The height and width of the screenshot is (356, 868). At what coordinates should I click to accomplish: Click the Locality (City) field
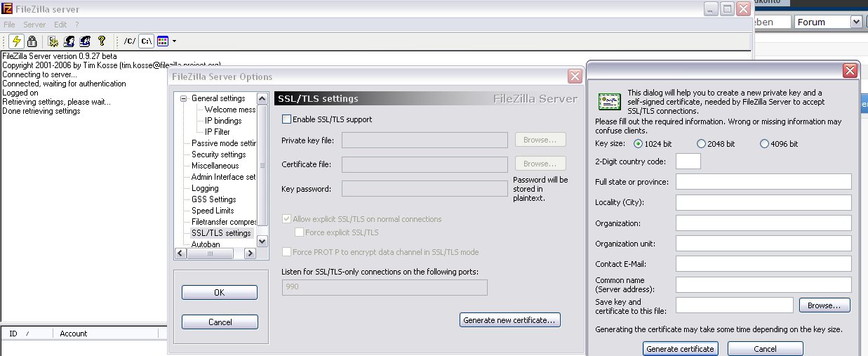pos(763,202)
